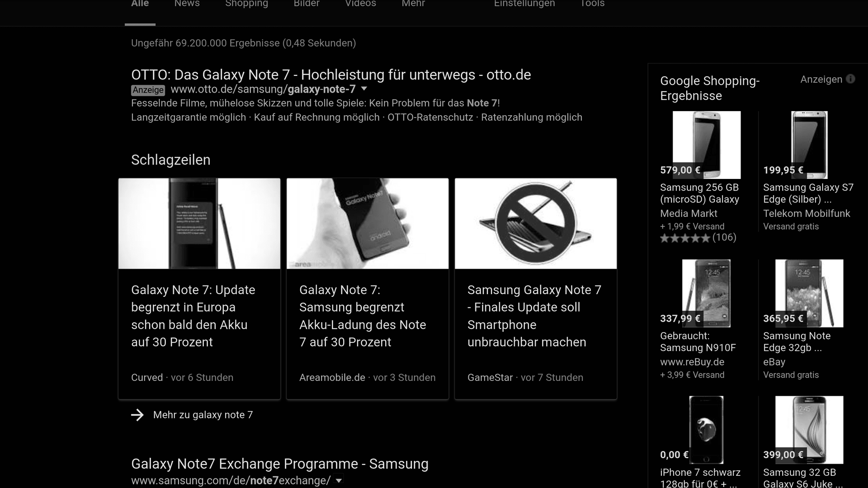Screen dimensions: 868x488
Task: Open the Shopping tab
Action: pos(247,4)
